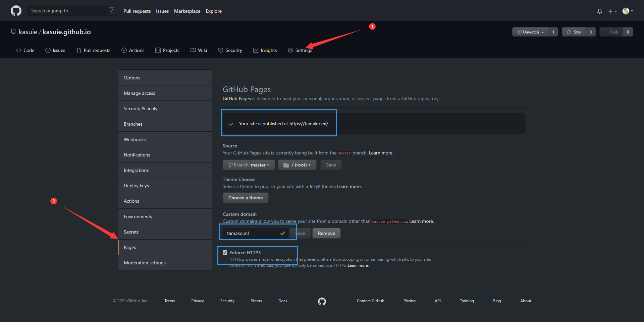Screen dimensions: 644x322
Task: Switch to the repository Pull requests tab
Action: click(93, 50)
